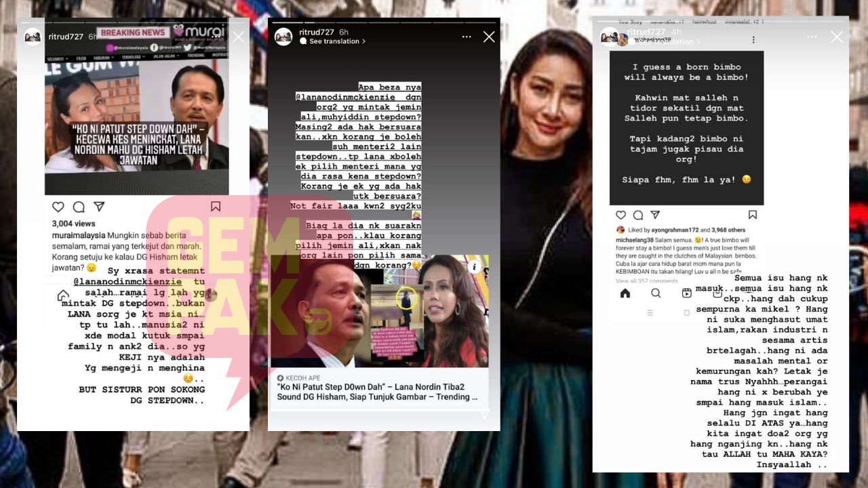The width and height of the screenshot is (868, 488).
Task: Open michaelang38 profile from caption
Action: (634, 240)
